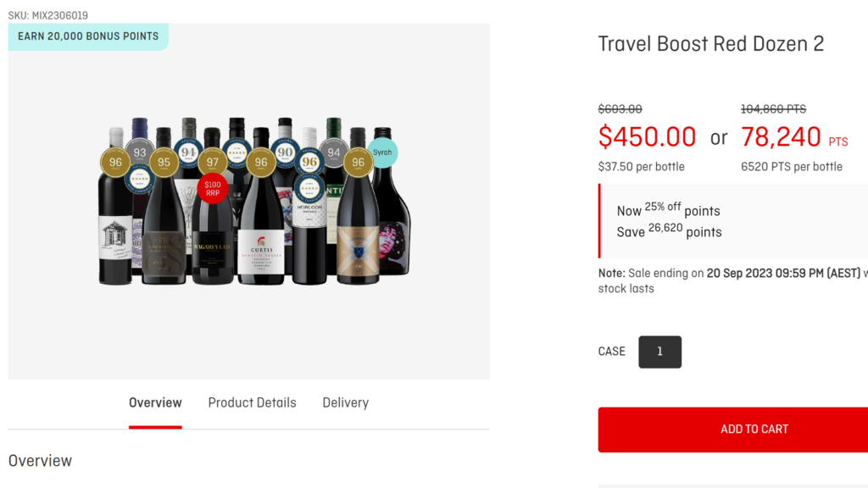This screenshot has width=868, height=488.
Task: Select the Overview tab
Action: 155,402
